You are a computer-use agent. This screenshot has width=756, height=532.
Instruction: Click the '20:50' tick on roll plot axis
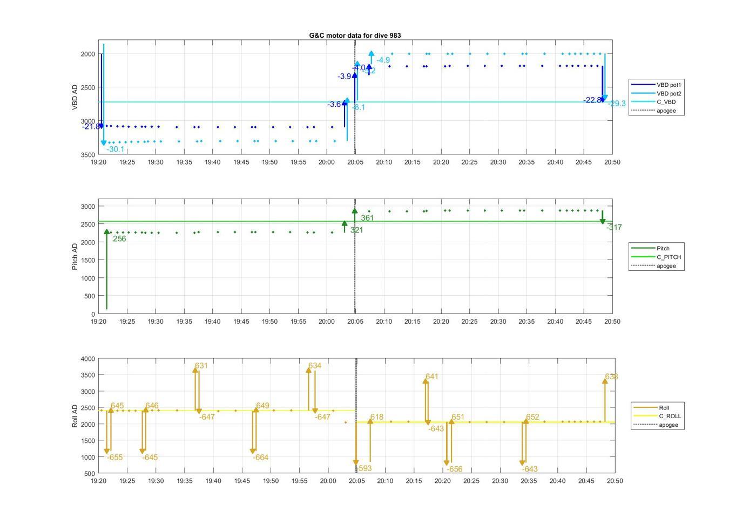coord(615,481)
